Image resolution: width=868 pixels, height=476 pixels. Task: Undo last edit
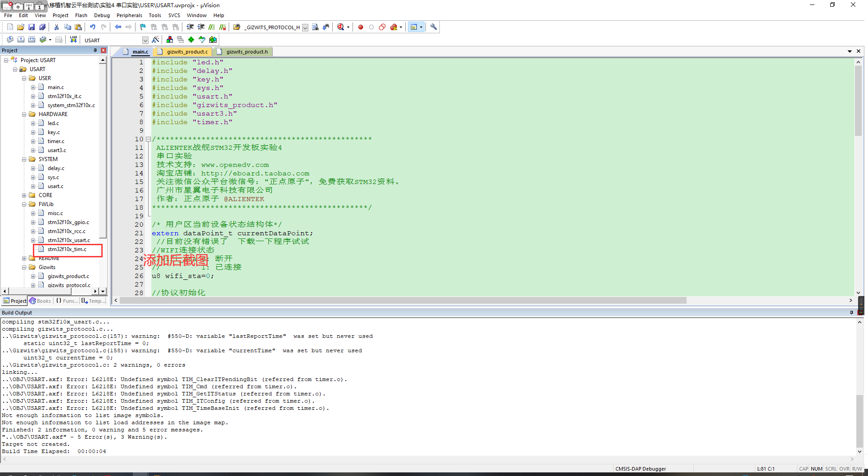[93, 27]
